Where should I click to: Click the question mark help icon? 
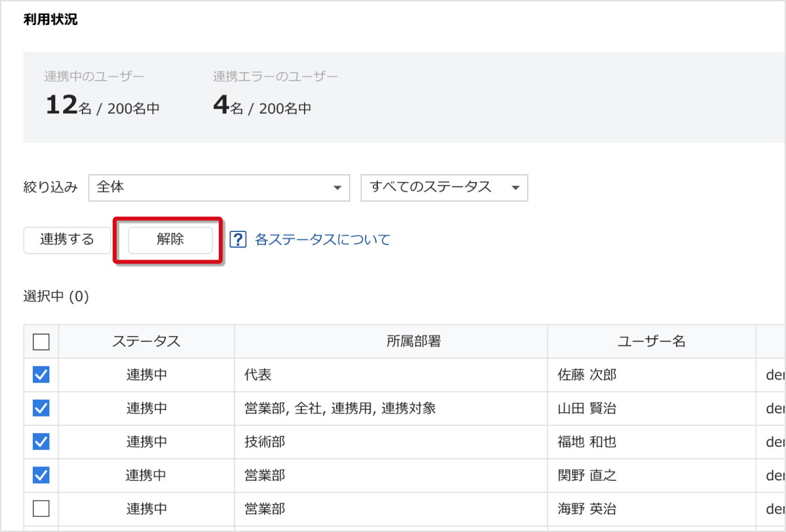[237, 240]
